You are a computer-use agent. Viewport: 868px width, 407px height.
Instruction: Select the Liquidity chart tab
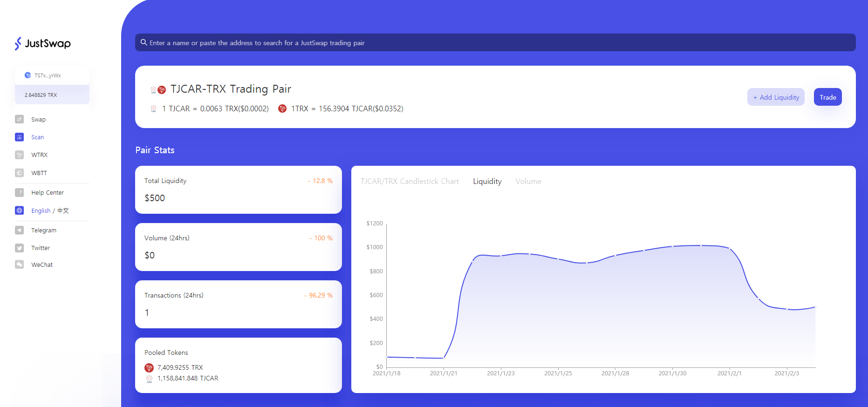[x=487, y=182]
